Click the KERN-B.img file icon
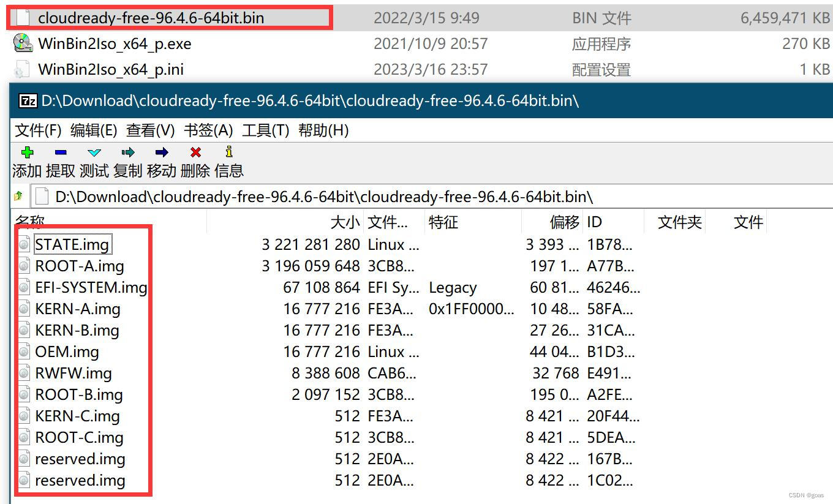This screenshot has height=504, width=833. (x=24, y=330)
